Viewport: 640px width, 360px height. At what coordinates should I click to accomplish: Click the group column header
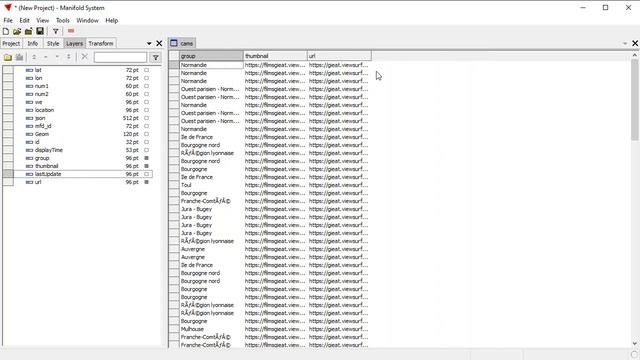pyautogui.click(x=211, y=56)
